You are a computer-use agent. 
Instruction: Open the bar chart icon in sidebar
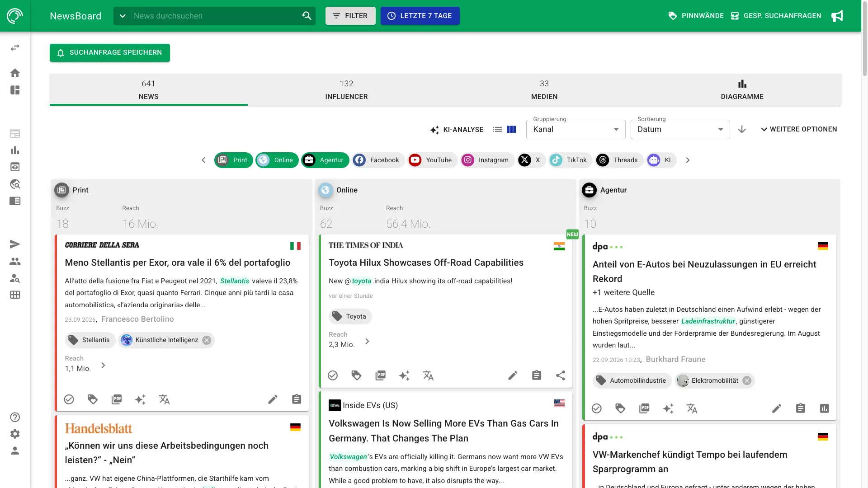pos(15,150)
